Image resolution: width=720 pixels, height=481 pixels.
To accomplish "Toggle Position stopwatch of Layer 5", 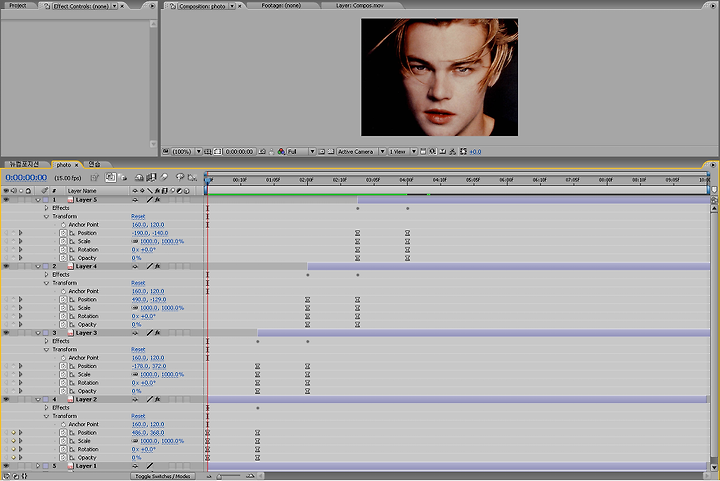I will pos(63,233).
